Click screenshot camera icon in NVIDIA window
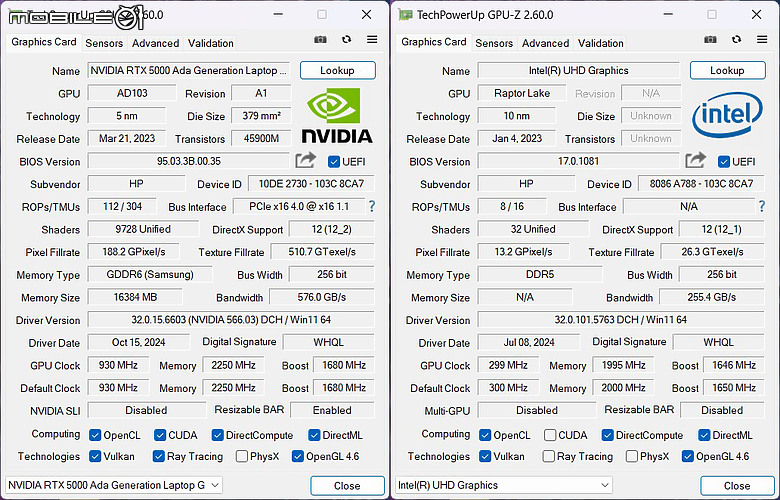Viewport: 780px width, 500px height. (320, 40)
